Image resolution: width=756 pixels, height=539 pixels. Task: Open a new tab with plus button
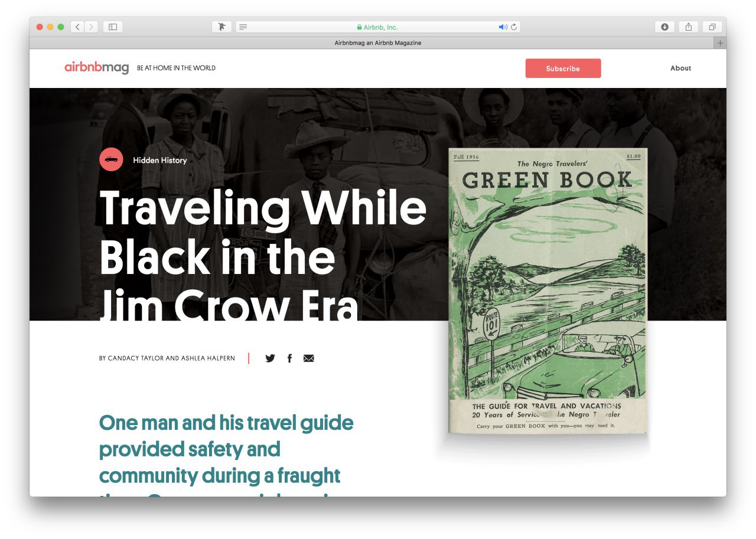click(720, 43)
